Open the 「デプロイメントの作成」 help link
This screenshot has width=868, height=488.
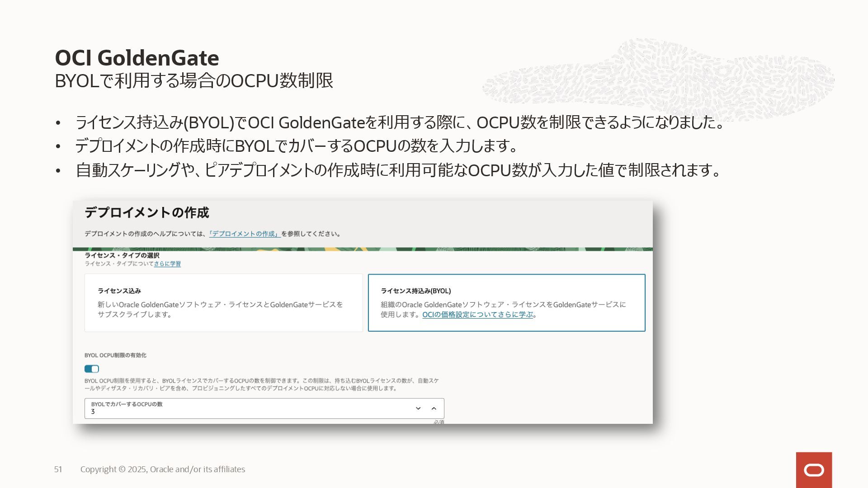pyautogui.click(x=245, y=234)
